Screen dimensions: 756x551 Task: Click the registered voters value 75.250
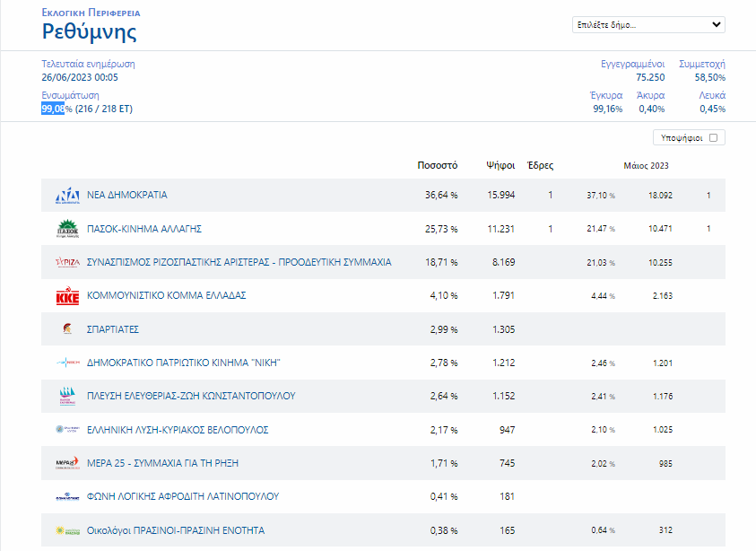(x=650, y=77)
